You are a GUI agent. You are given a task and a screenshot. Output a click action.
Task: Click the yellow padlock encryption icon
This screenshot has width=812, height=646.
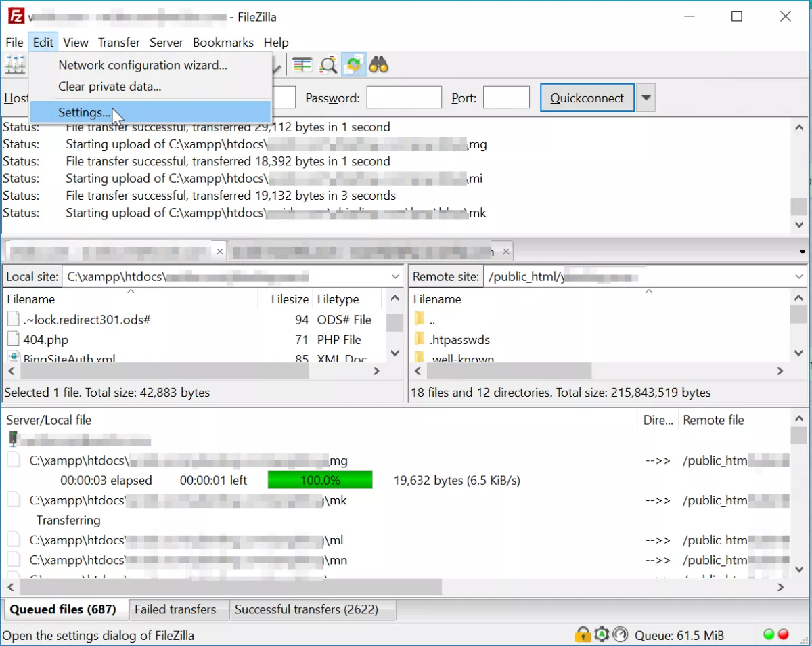(x=583, y=634)
